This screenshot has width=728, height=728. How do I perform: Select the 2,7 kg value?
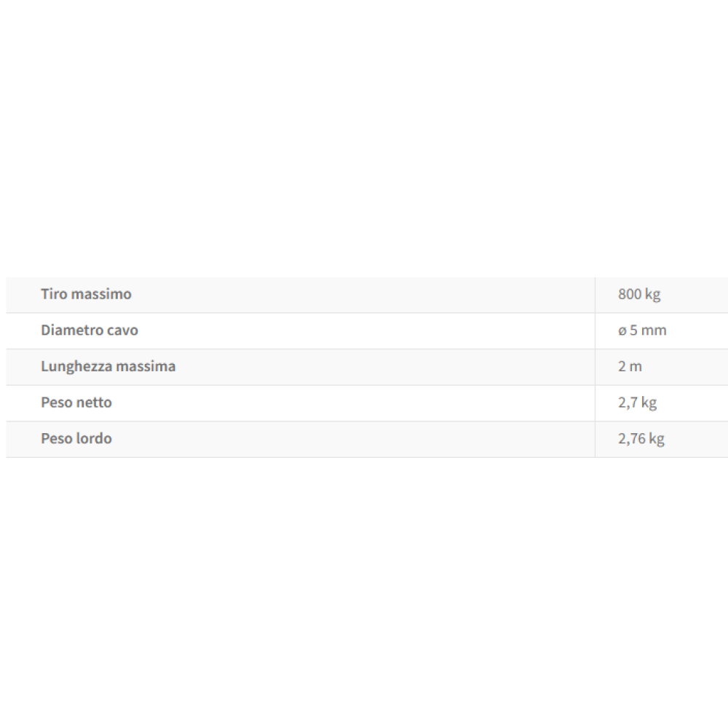(x=637, y=403)
